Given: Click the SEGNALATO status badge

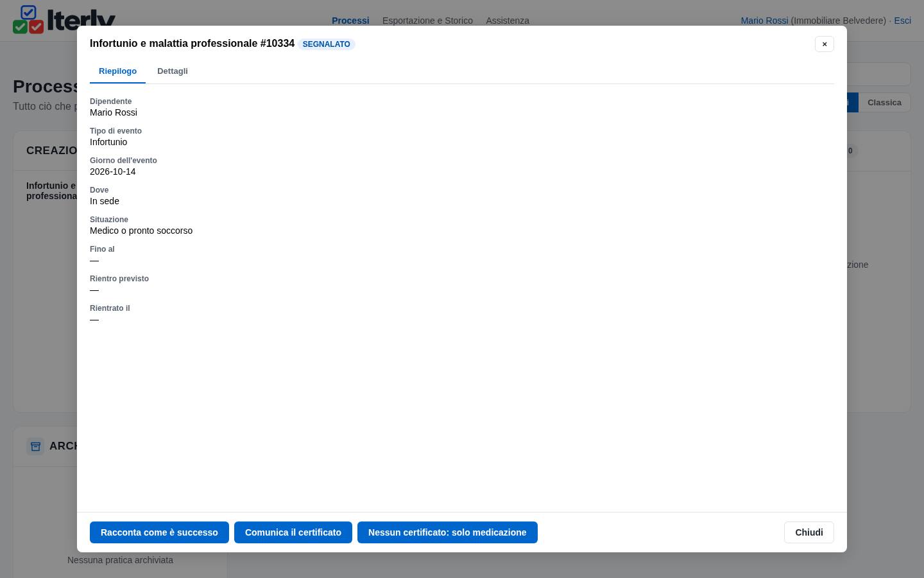Looking at the screenshot, I should click(x=327, y=44).
